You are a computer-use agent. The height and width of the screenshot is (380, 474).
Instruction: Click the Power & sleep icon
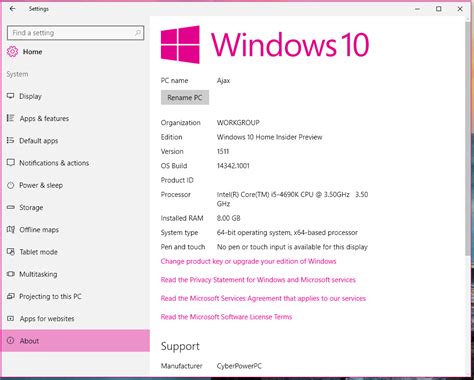[11, 185]
